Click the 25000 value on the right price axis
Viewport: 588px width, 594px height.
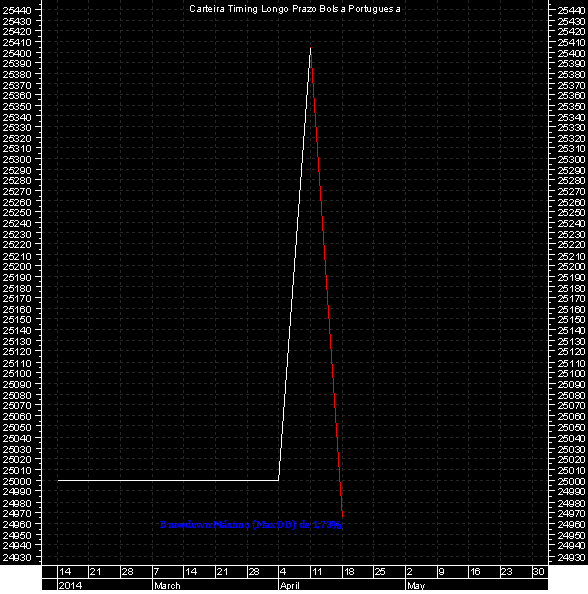(x=571, y=481)
